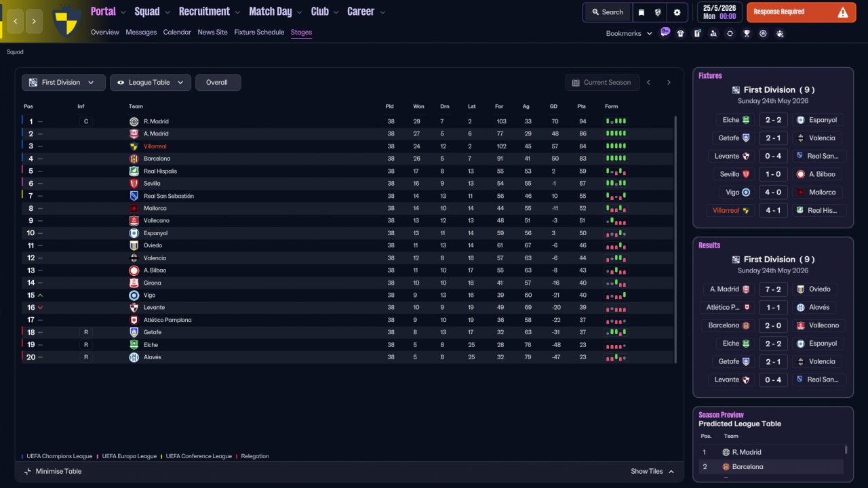Image resolution: width=868 pixels, height=488 pixels.
Task: Click the R. Madrid club badge
Action: tap(134, 121)
